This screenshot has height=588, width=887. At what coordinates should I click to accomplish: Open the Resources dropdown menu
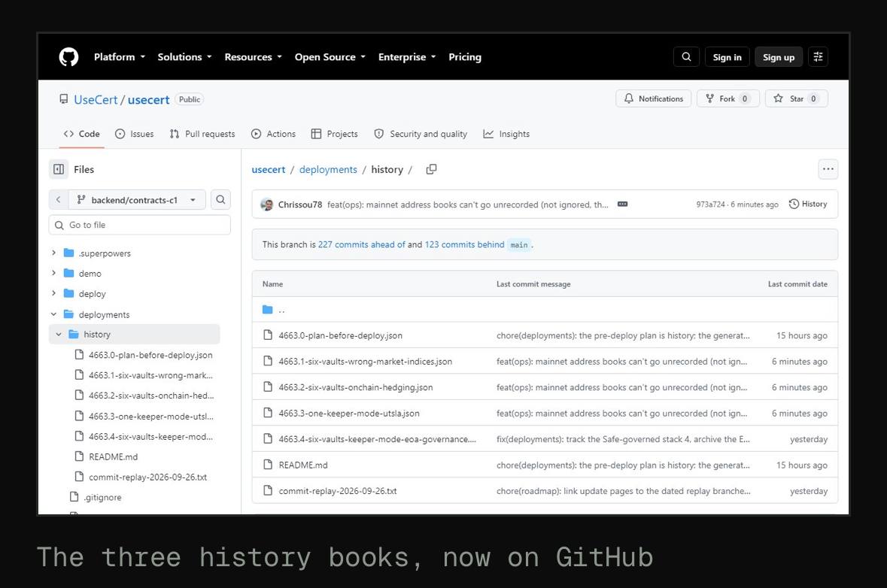[254, 57]
